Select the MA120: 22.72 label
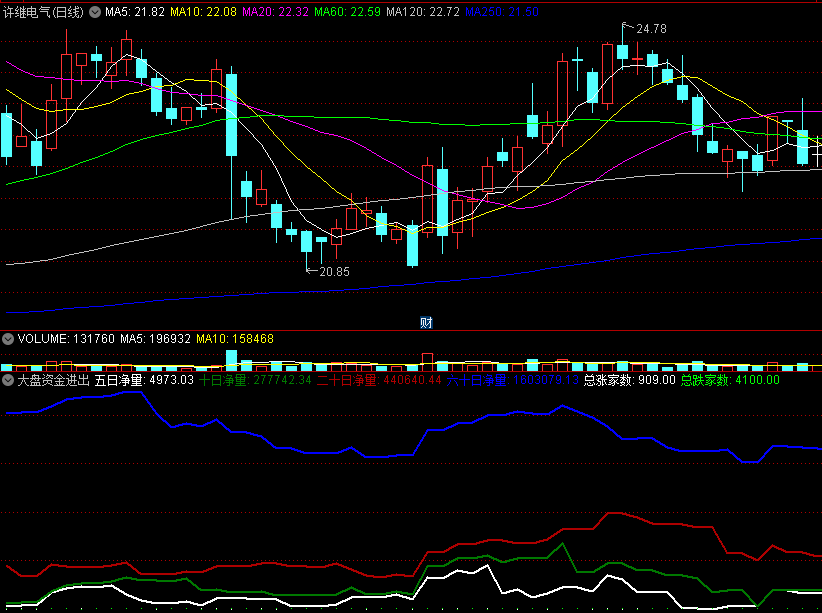 (423, 12)
